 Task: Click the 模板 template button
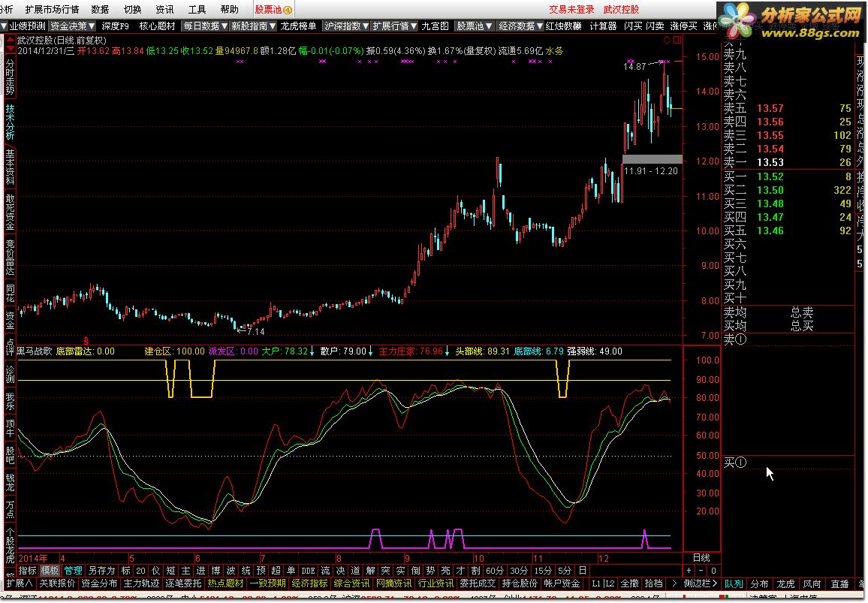[50, 570]
